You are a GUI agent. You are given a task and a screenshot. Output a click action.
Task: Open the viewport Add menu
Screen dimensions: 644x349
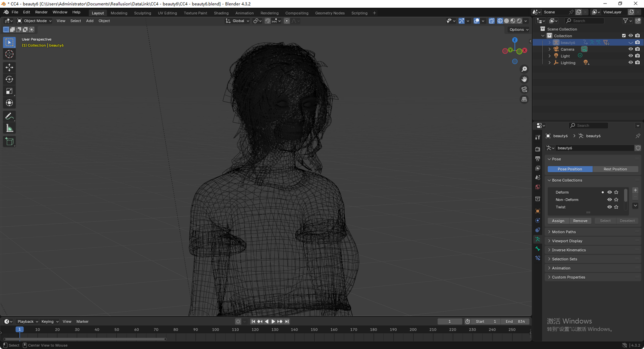(90, 21)
